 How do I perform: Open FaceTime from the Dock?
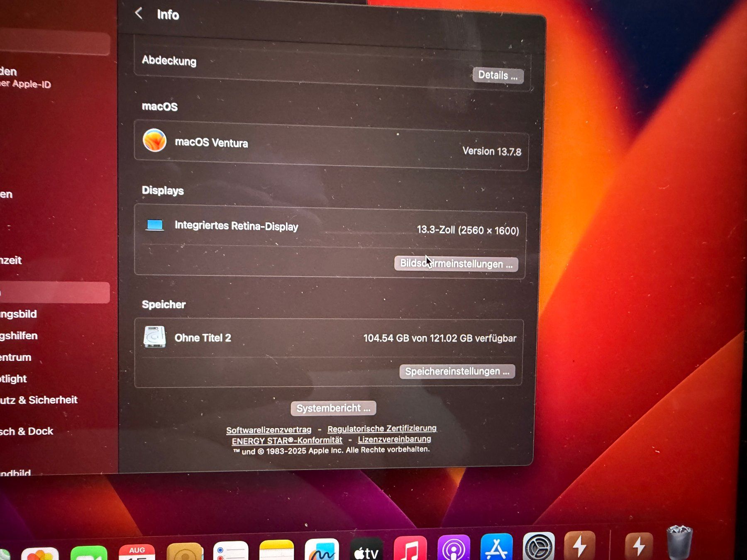(x=89, y=553)
